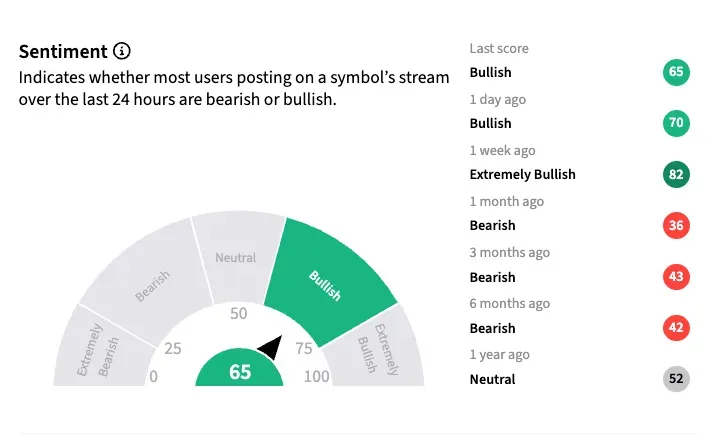
Task: Click the green 65 last score badge
Action: [676, 73]
